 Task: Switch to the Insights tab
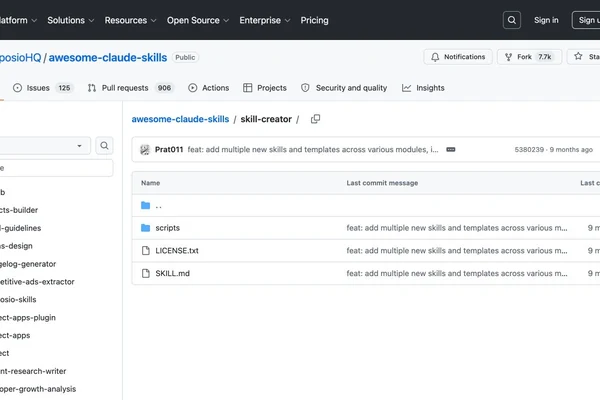click(423, 88)
